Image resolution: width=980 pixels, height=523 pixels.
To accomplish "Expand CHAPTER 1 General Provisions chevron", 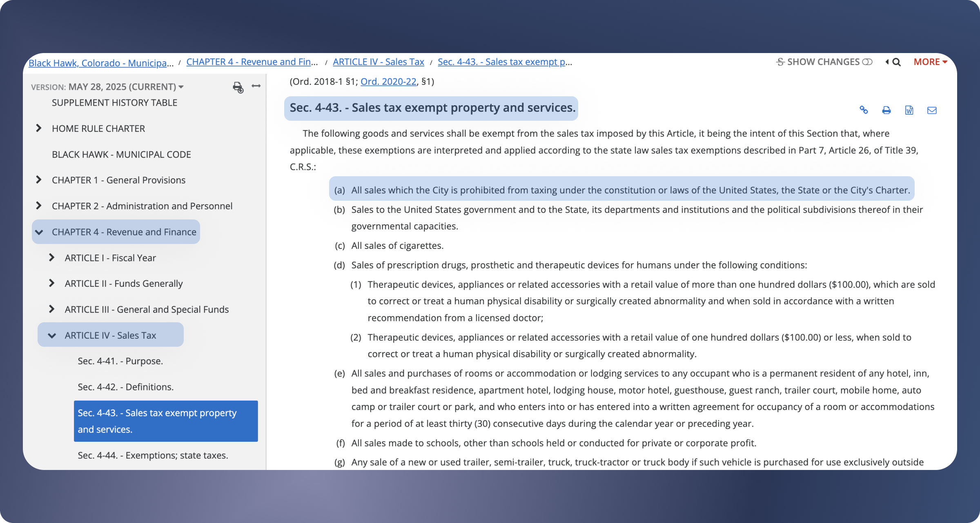I will (x=39, y=180).
